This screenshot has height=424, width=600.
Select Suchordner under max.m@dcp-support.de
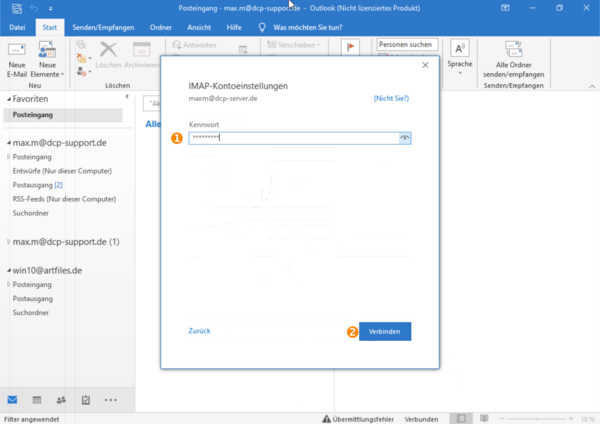[x=31, y=213]
